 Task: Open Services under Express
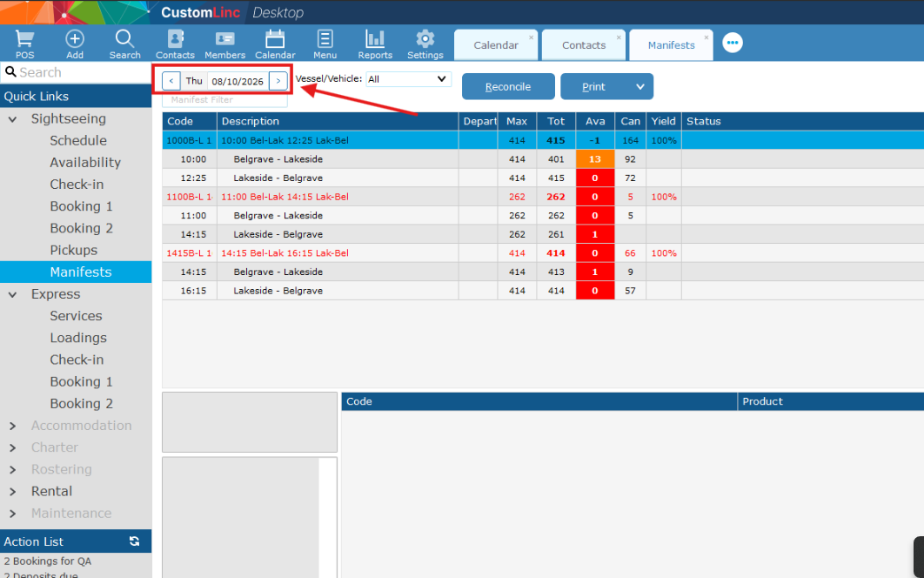[x=76, y=316]
